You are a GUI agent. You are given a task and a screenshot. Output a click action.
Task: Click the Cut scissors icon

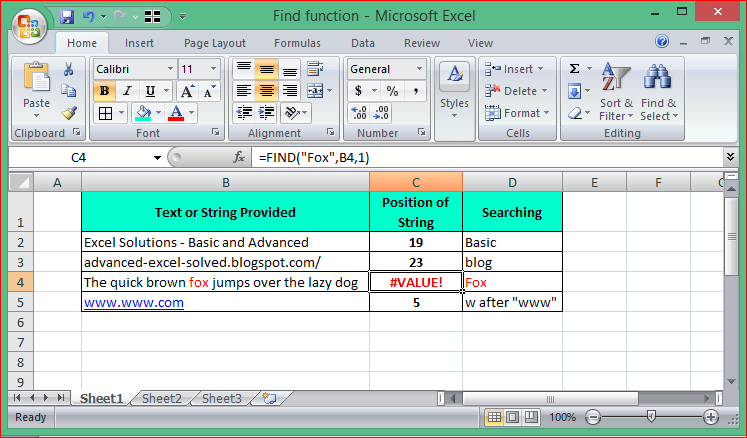pos(68,69)
